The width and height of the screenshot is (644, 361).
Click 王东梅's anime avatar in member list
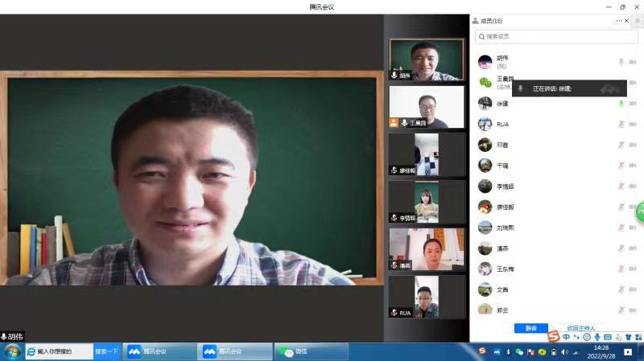click(x=485, y=269)
